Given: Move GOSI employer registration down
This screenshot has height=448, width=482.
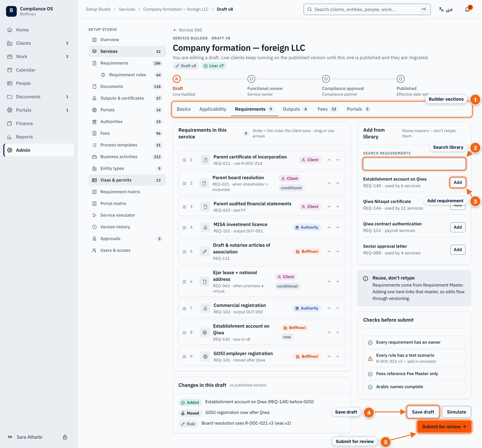Looking at the screenshot, I should point(337,356).
